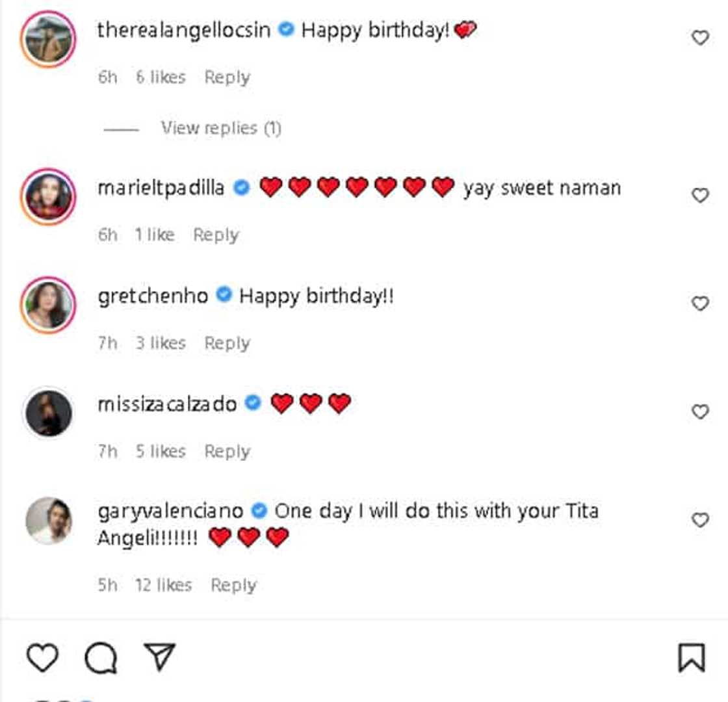Open the post comment bubble icon
Viewport: 728px width, 702px height.
pyautogui.click(x=101, y=658)
